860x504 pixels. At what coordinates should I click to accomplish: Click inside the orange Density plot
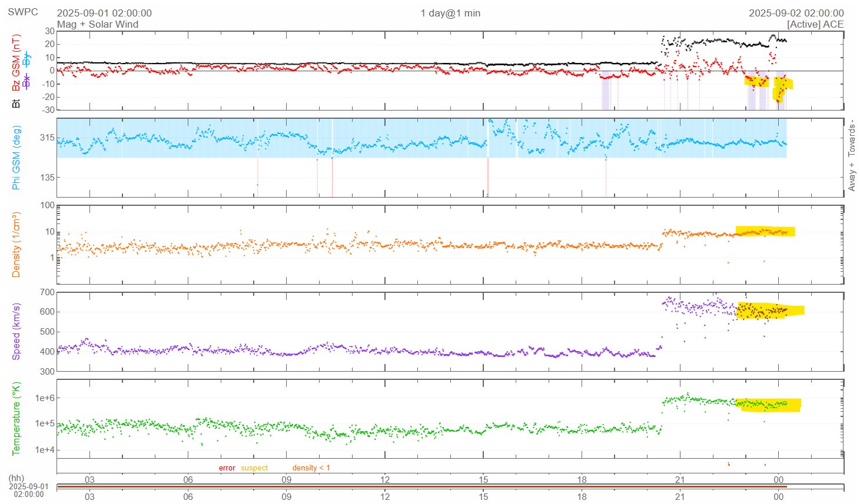click(x=450, y=245)
